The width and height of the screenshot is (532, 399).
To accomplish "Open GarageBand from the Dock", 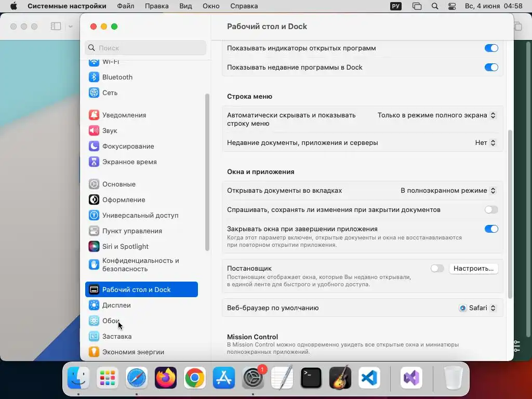I will click(x=340, y=378).
